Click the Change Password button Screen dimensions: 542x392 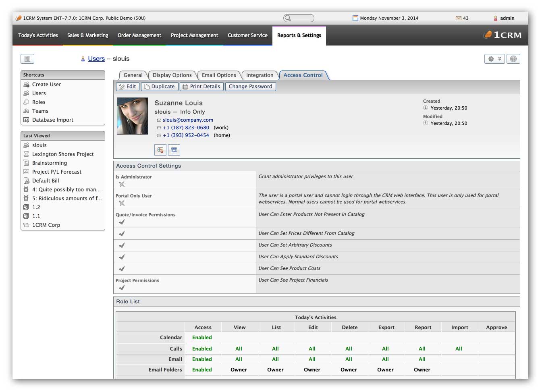250,86
